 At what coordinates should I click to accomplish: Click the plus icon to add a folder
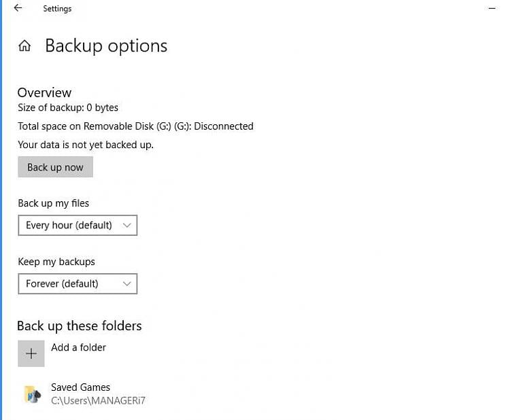coord(31,353)
